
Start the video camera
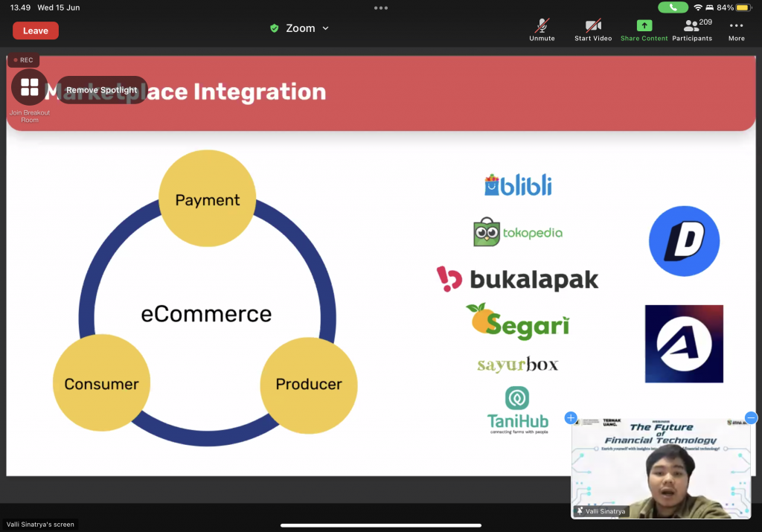coord(593,30)
